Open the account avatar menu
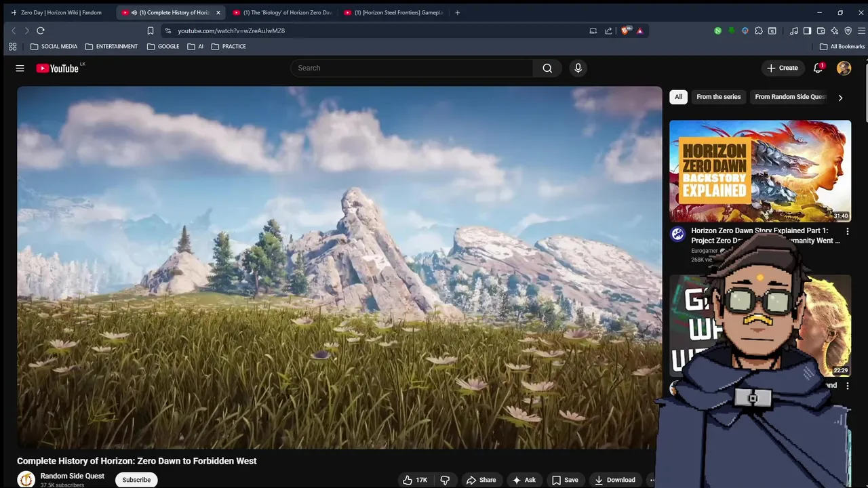The image size is (868, 488). 844,68
